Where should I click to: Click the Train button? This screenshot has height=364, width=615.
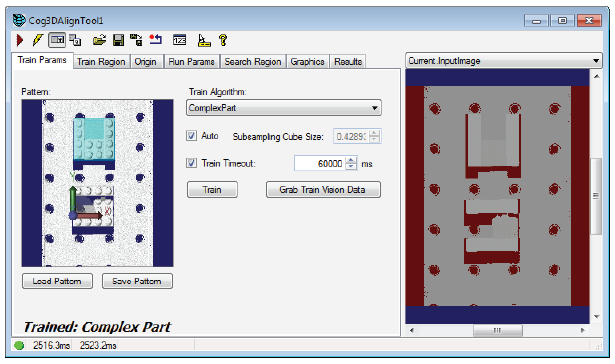(212, 190)
